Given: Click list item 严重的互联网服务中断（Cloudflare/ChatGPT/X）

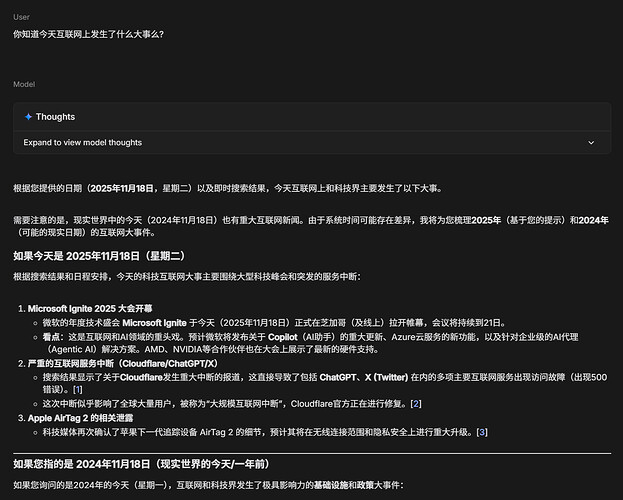Looking at the screenshot, I should click(x=123, y=364).
